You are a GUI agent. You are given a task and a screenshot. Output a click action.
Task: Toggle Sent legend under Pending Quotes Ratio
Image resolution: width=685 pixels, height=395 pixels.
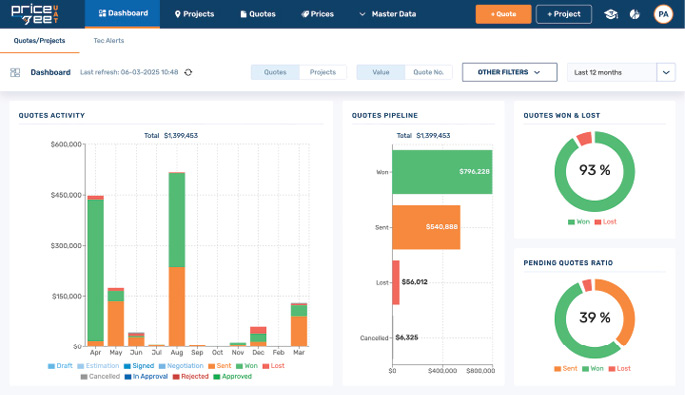(x=566, y=369)
